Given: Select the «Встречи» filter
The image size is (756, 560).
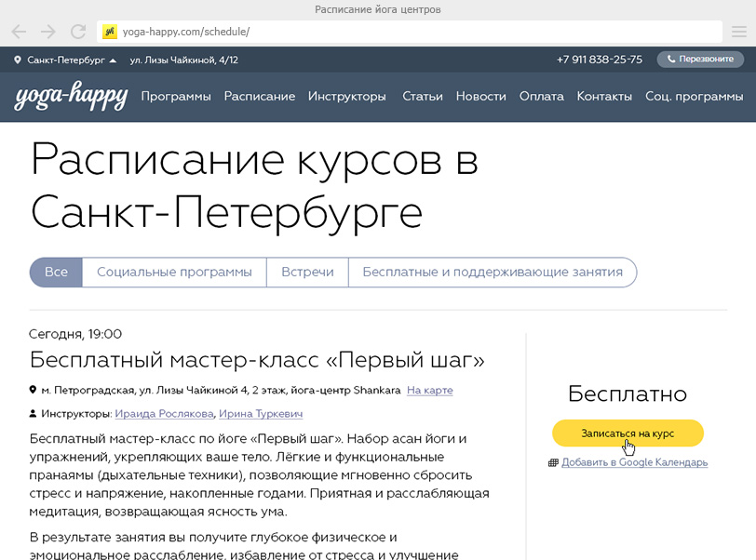Looking at the screenshot, I should 307,273.
